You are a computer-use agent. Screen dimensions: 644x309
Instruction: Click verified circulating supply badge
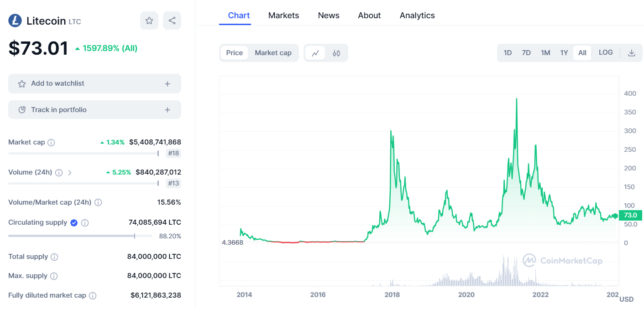coord(74,223)
